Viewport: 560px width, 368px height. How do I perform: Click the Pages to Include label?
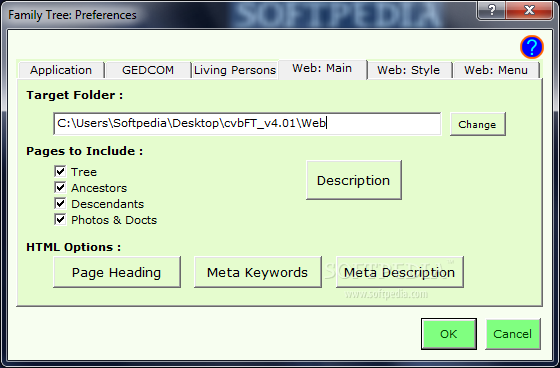[85, 151]
